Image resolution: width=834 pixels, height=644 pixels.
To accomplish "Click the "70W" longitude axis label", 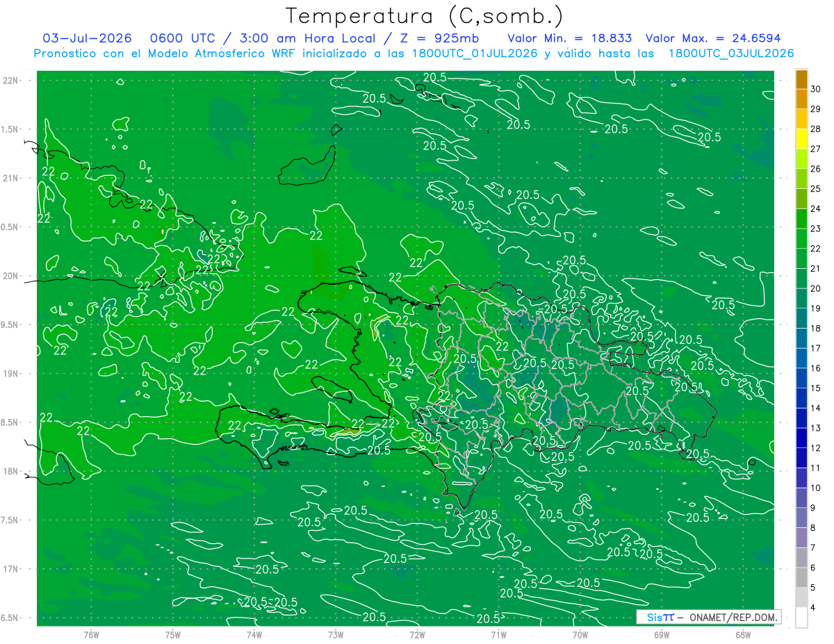I will tap(580, 634).
